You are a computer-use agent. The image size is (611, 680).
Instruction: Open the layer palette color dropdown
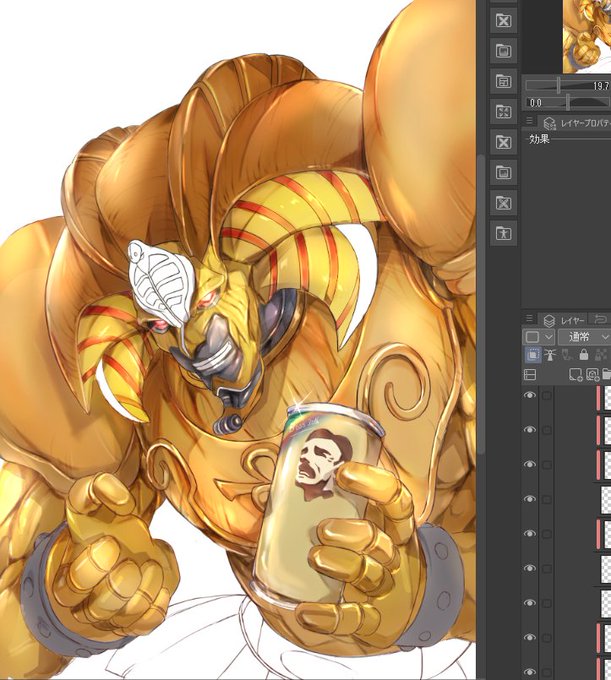point(539,337)
